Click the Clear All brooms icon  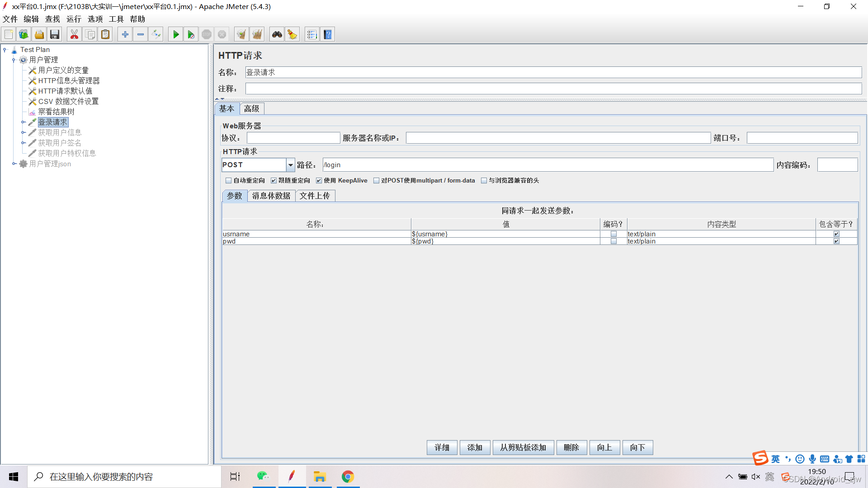click(x=257, y=34)
